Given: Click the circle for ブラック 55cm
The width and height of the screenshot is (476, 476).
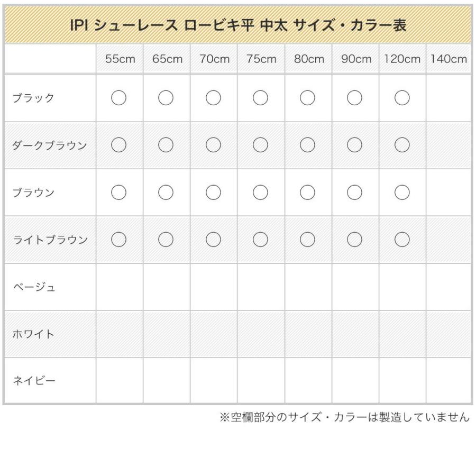Looking at the screenshot, I should coord(118,98).
